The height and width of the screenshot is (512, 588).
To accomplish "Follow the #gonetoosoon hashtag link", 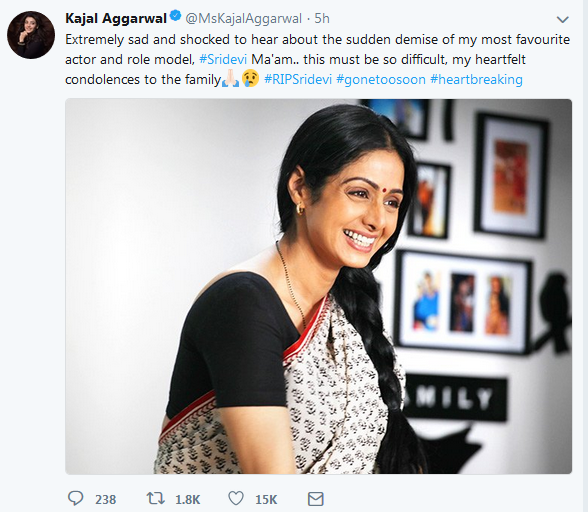I will click(x=381, y=80).
